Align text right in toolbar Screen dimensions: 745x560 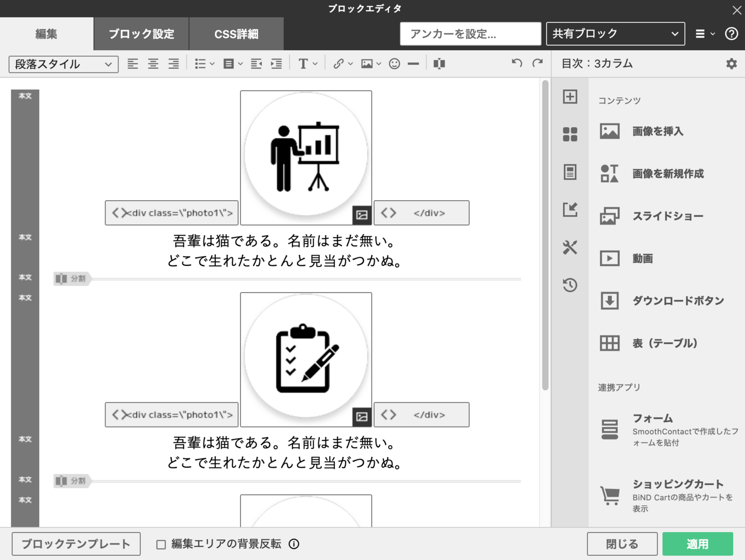coord(173,64)
